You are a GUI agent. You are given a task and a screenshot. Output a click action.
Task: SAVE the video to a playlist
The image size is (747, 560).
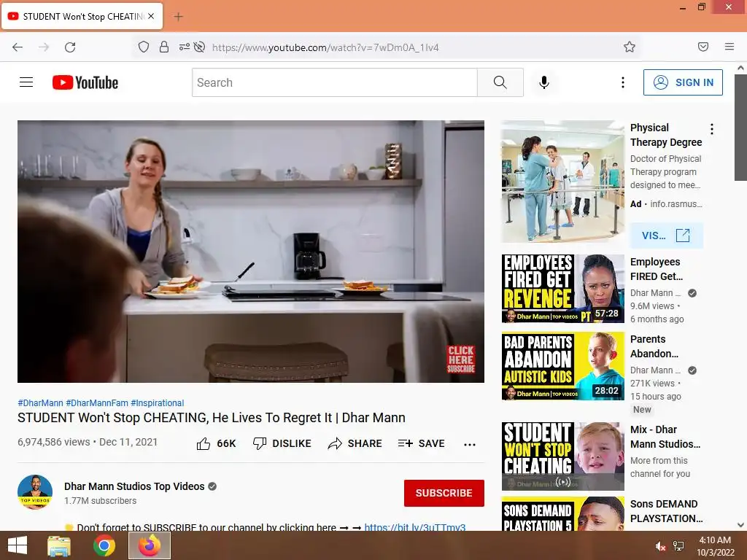(x=421, y=443)
